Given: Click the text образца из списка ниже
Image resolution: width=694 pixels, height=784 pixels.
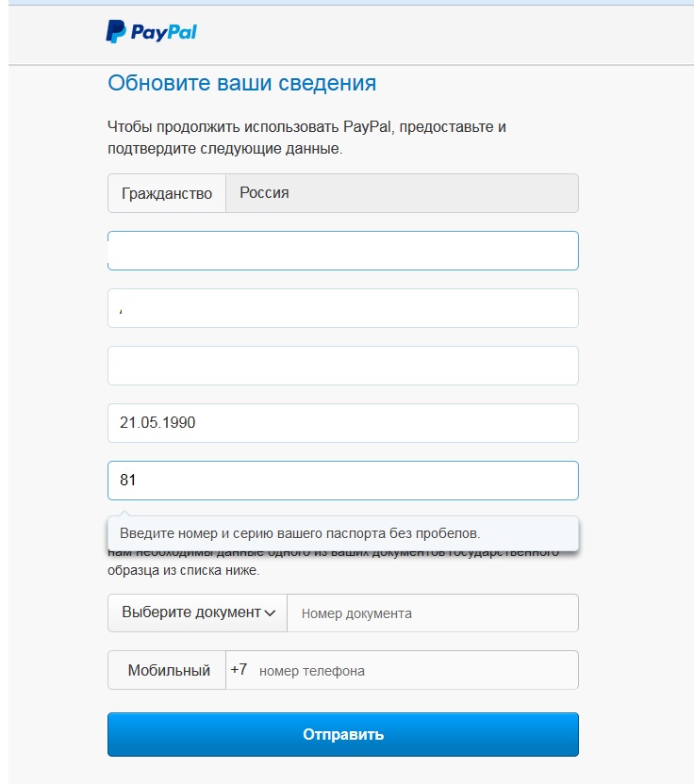Looking at the screenshot, I should 184,570.
